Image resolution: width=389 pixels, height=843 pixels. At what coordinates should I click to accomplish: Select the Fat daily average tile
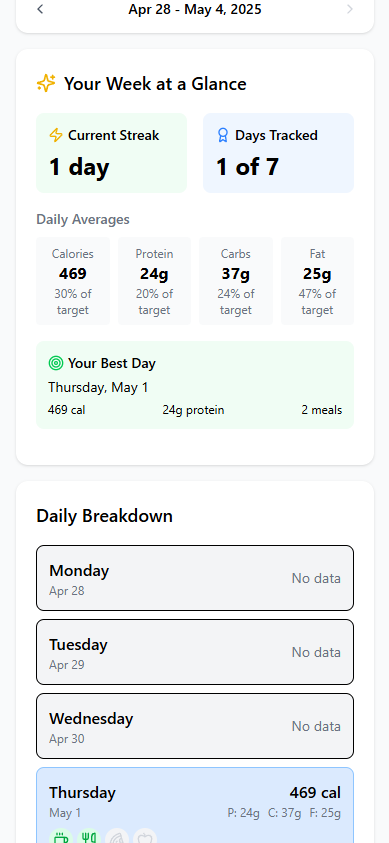tap(317, 281)
